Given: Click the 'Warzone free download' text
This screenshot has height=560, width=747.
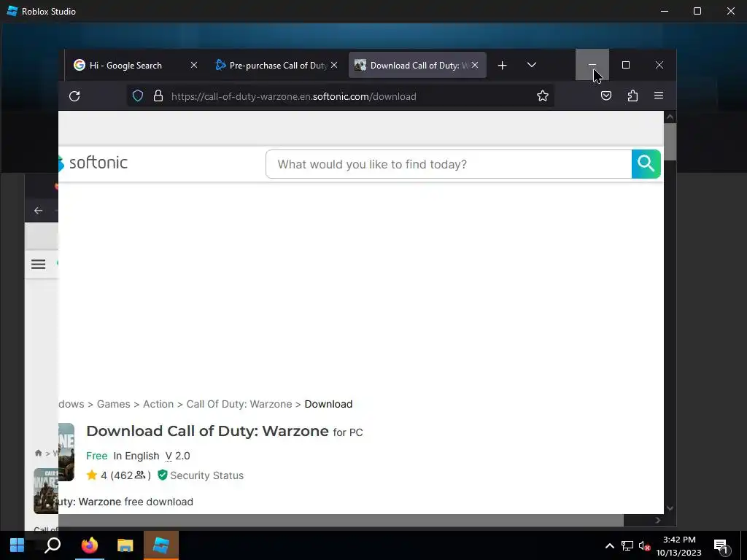Looking at the screenshot, I should tap(136, 502).
